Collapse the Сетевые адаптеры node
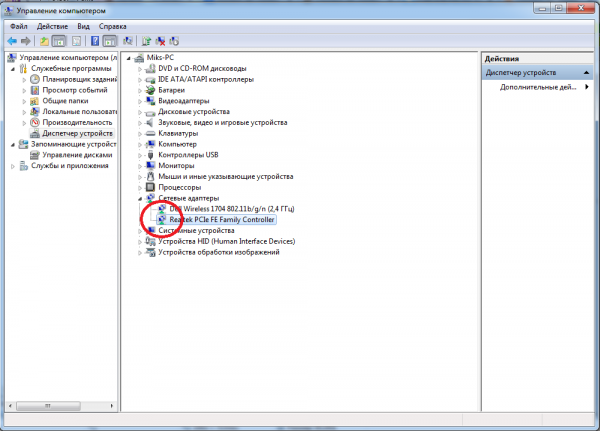Viewport: 600px width, 431px height. (x=140, y=199)
